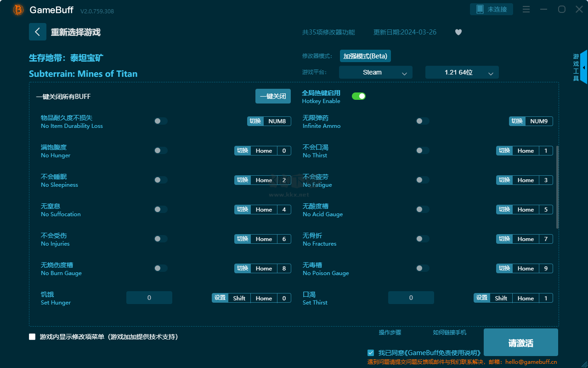
Task: Click 切换 button for No Acid Gauge
Action: (504, 209)
